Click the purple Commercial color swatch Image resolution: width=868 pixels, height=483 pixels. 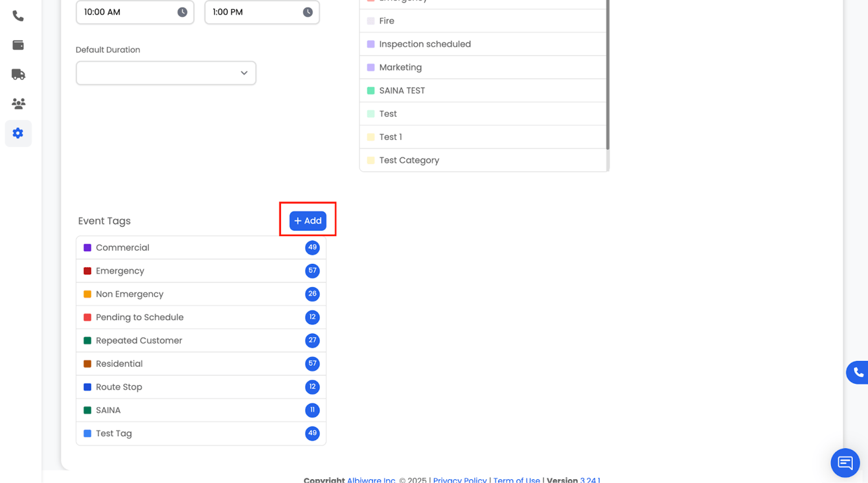[87, 248]
